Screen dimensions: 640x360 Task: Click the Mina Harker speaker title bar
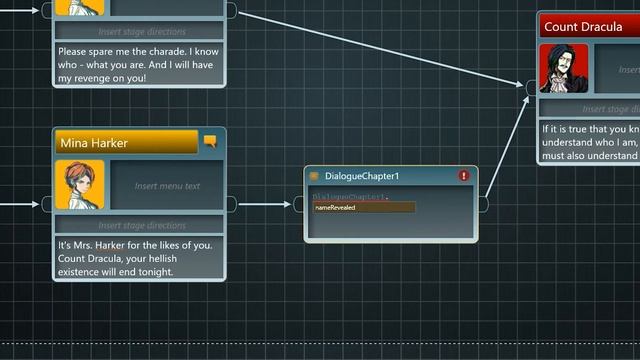point(127,142)
